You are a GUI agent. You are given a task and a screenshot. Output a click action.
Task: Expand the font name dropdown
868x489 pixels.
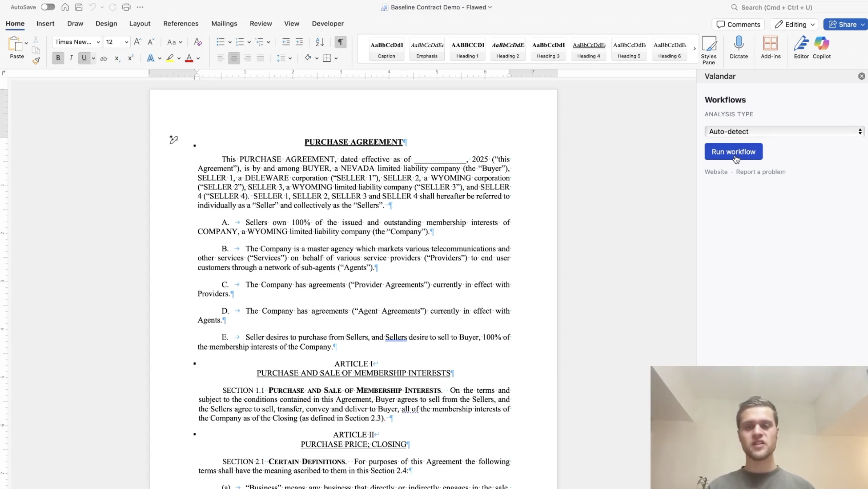pyautogui.click(x=98, y=42)
